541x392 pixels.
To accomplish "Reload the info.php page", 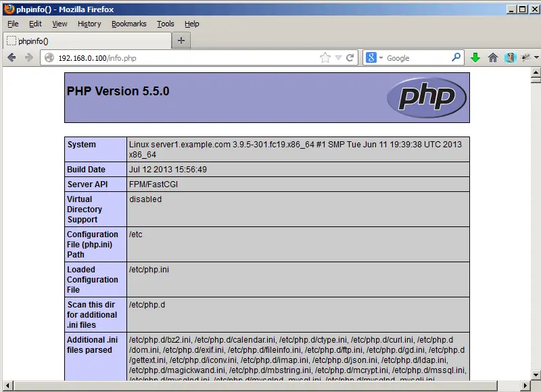I will tap(350, 57).
